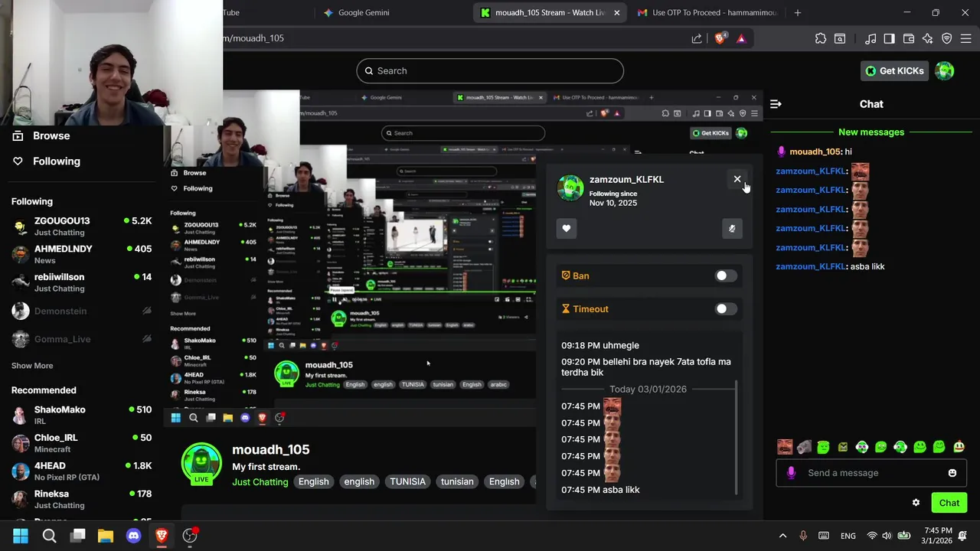Click zamzoum_KLFKL beside 'asba likk' in chat
This screenshot has height=551, width=980.
pos(810,266)
